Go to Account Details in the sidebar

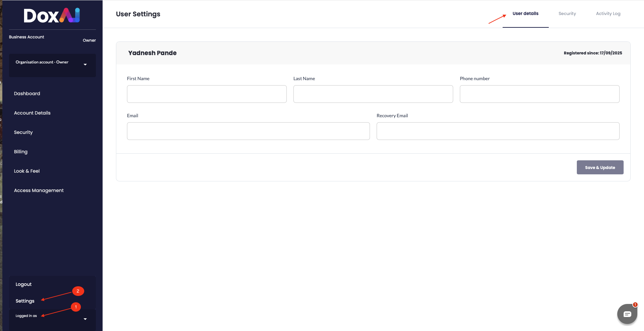coord(32,113)
